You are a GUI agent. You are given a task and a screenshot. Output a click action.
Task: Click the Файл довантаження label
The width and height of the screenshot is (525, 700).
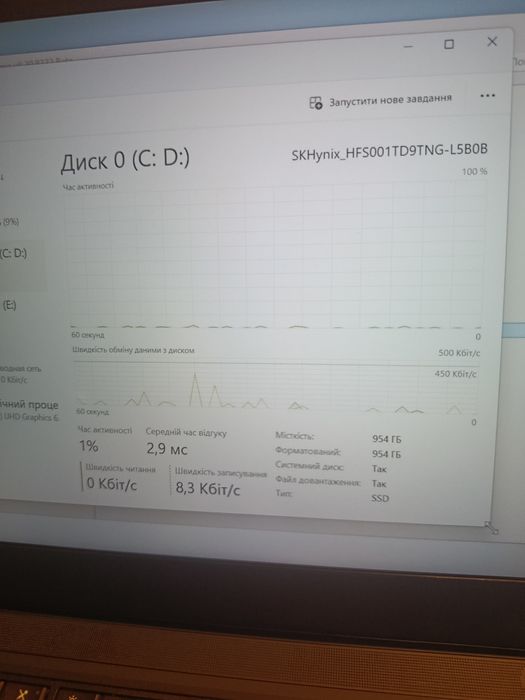pos(317,481)
